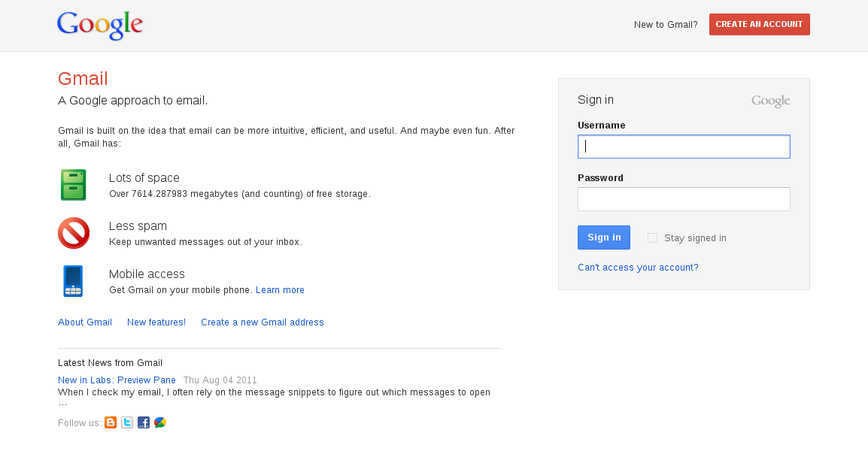Viewport: 868px width, 460px height.
Task: Click the Create an Account button
Action: click(759, 24)
